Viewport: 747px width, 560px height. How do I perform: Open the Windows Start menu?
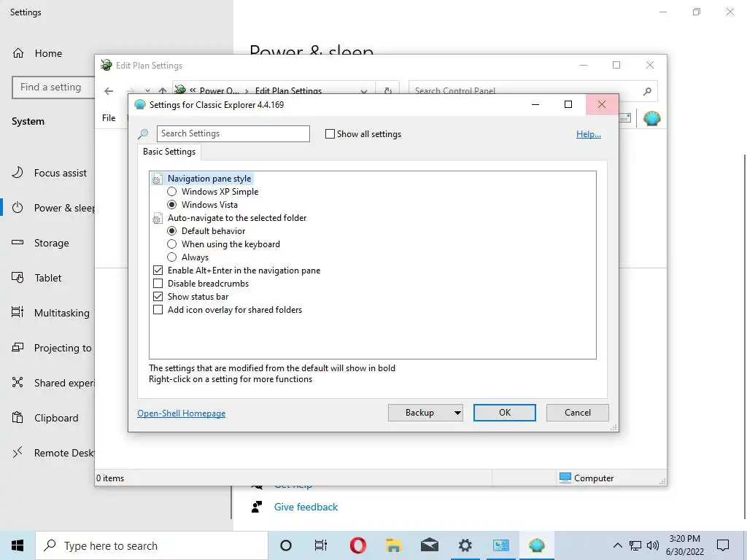point(18,545)
